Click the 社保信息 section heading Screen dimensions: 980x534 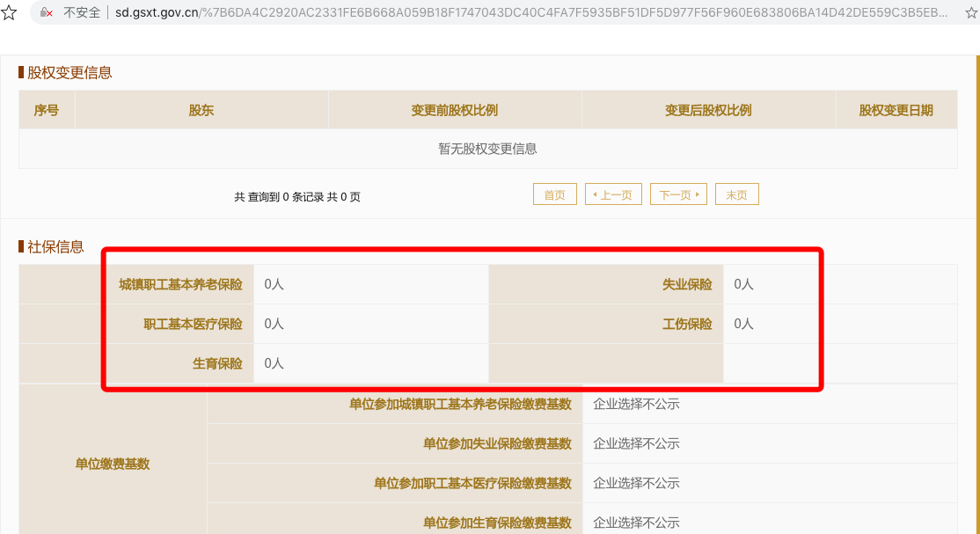pos(55,247)
